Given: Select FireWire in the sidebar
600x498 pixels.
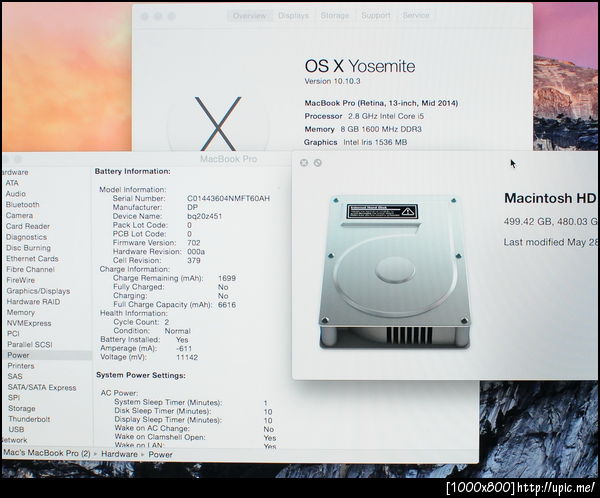Looking at the screenshot, I should pyautogui.click(x=21, y=280).
